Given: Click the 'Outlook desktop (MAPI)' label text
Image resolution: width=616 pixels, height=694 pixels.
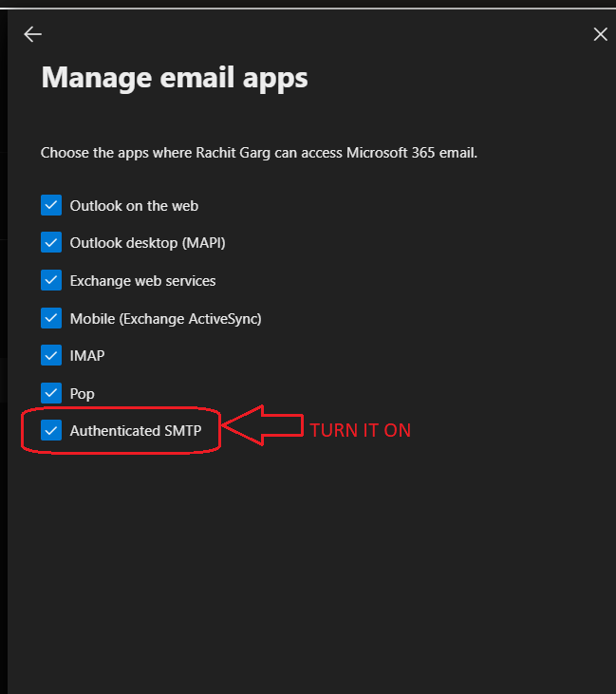Looking at the screenshot, I should (147, 243).
